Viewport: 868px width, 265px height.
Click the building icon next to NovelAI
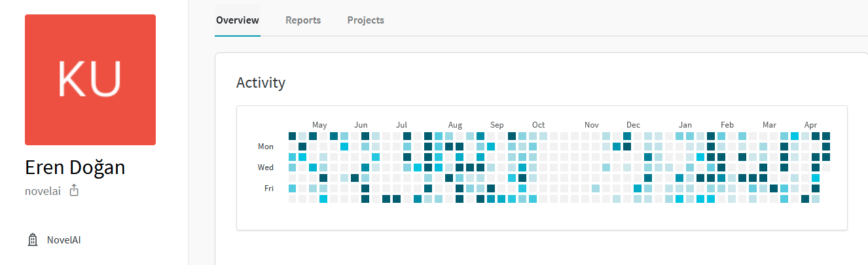32,240
